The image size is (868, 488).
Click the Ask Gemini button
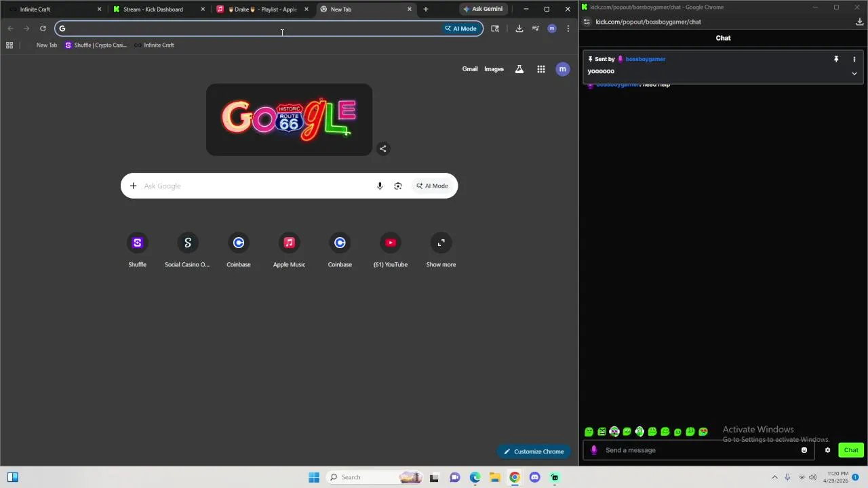483,9
